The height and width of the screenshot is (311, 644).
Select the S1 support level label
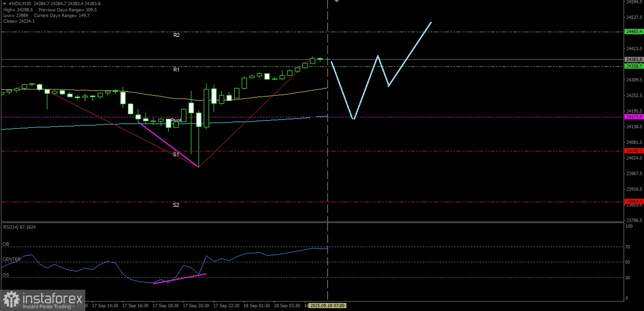click(x=176, y=154)
